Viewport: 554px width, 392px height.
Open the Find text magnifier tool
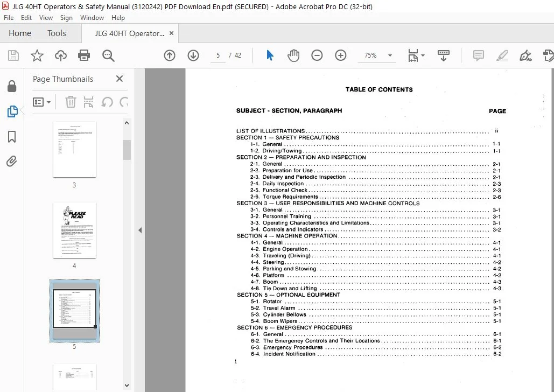[x=108, y=55]
